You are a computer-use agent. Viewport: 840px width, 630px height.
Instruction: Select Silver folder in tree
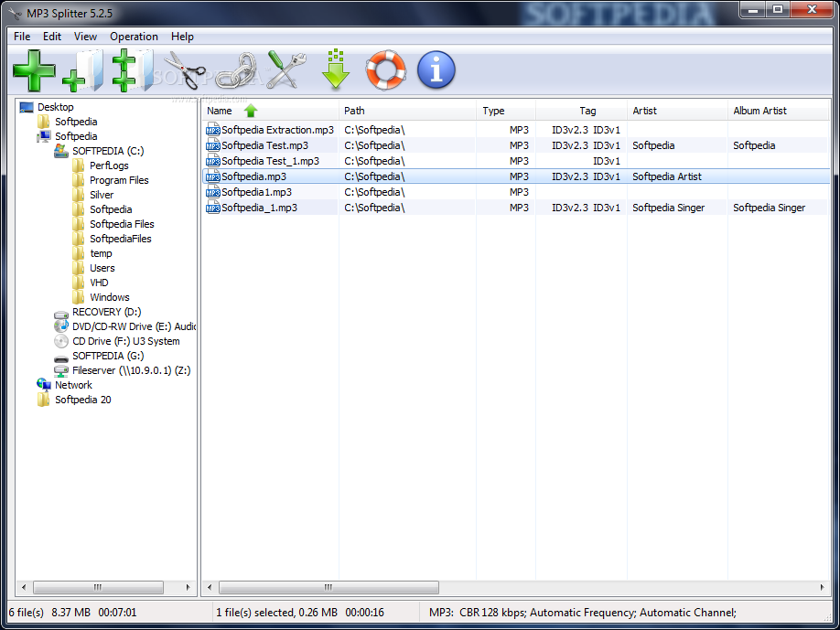coord(102,195)
